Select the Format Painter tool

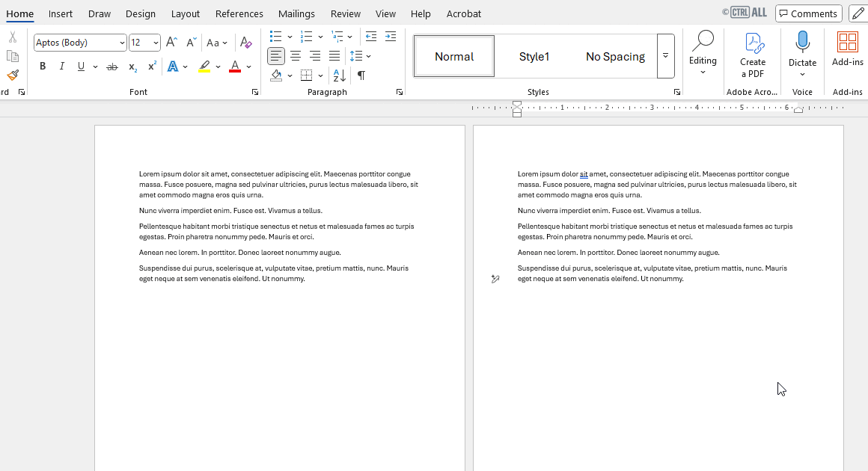pos(12,76)
